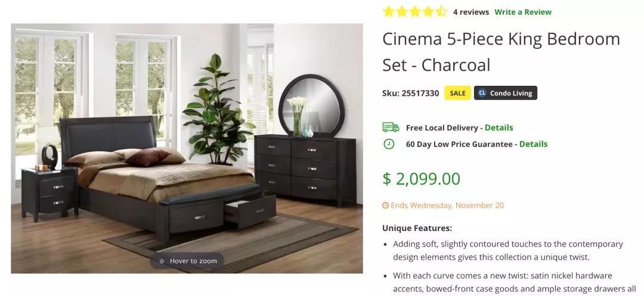The width and height of the screenshot is (644, 296).
Task: Click the Ends Wednesday, November 20 text
Action: pyautogui.click(x=447, y=205)
